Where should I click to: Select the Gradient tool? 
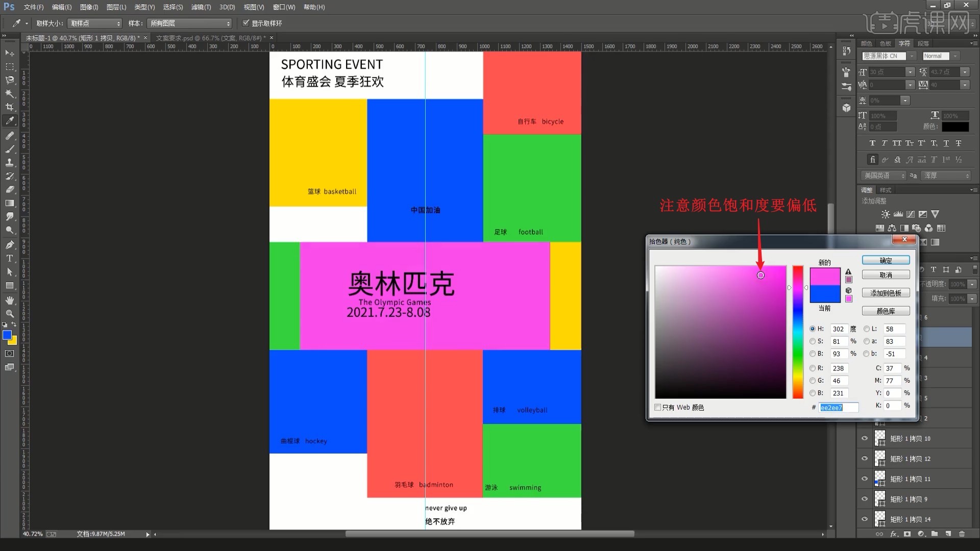[10, 203]
